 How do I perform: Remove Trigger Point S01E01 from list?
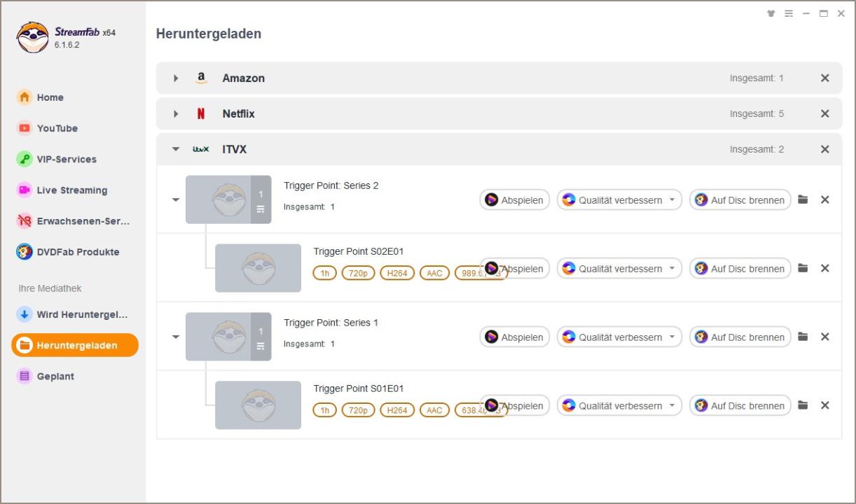(824, 405)
